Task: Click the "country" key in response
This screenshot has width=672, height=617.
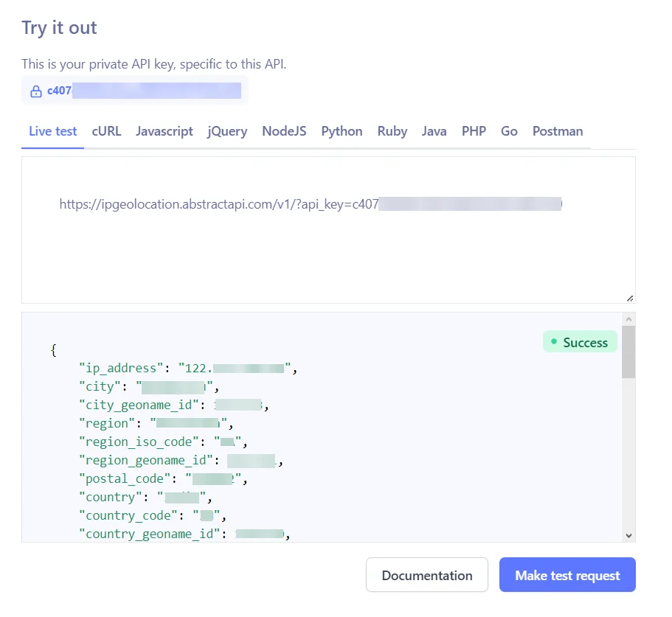Action: coord(111,497)
